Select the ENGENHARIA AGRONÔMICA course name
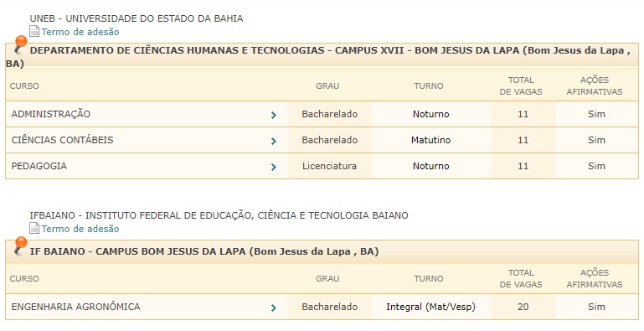Viewport: 644px width, 331px height. [76, 307]
